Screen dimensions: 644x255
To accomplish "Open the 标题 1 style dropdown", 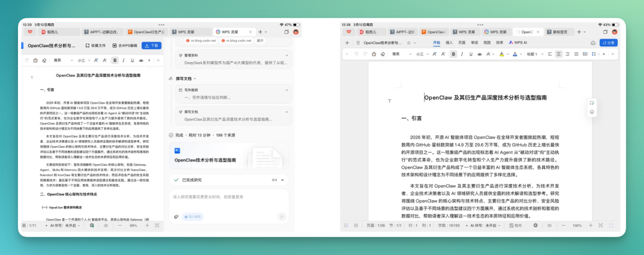I will (x=535, y=54).
